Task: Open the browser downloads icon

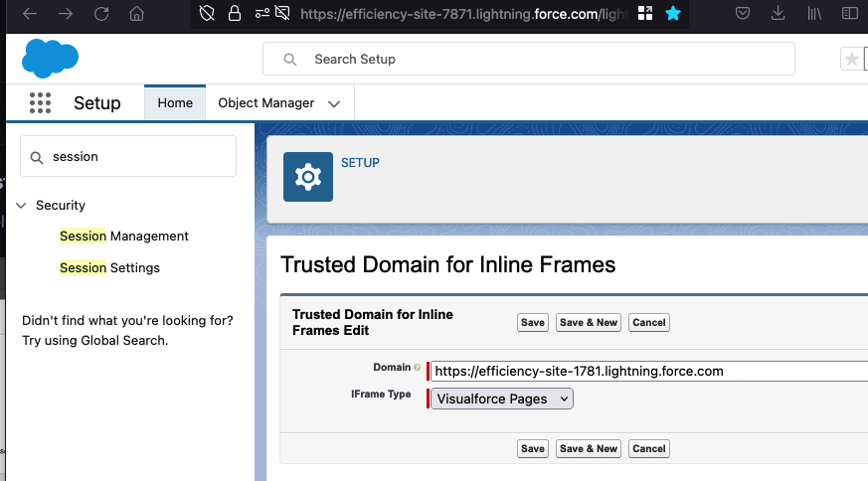Action: pyautogui.click(x=778, y=13)
